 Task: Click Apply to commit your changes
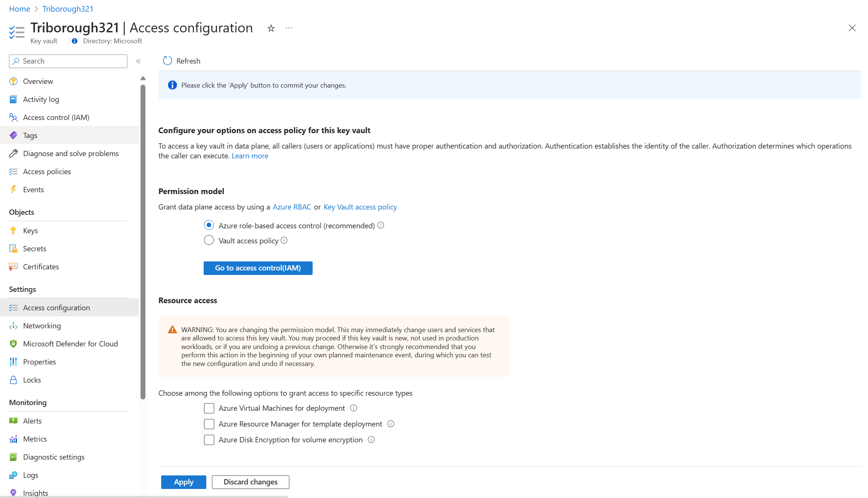pyautogui.click(x=184, y=481)
